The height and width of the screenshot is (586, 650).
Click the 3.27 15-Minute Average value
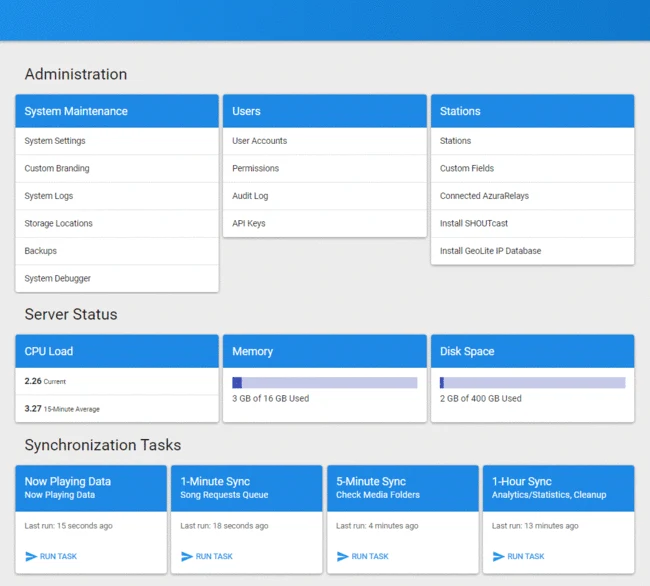(62, 409)
